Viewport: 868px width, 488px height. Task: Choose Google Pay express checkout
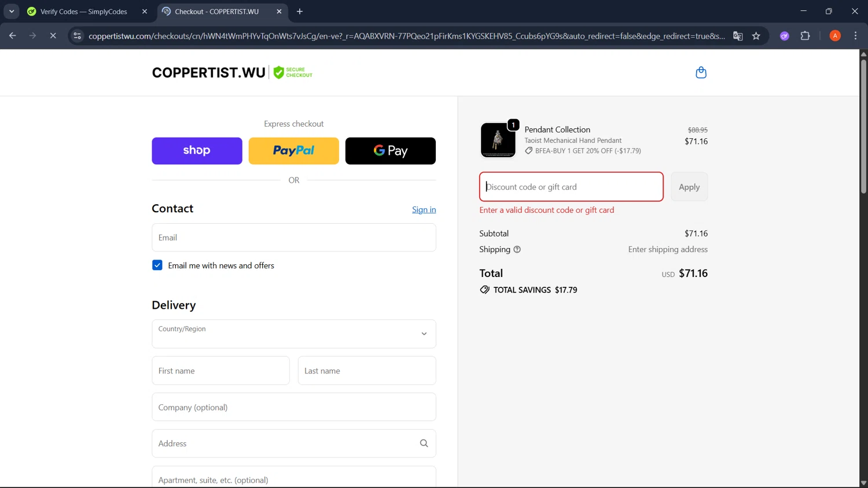coord(391,151)
